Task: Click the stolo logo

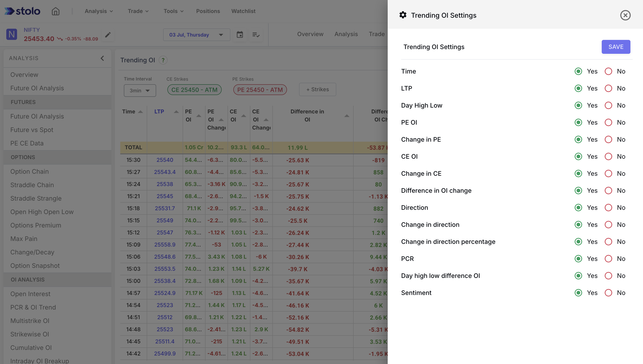Action: [x=22, y=11]
